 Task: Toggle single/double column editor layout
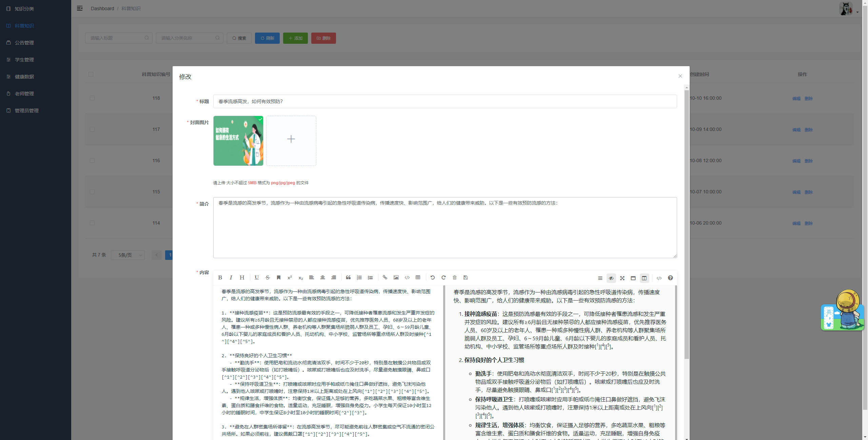click(644, 278)
